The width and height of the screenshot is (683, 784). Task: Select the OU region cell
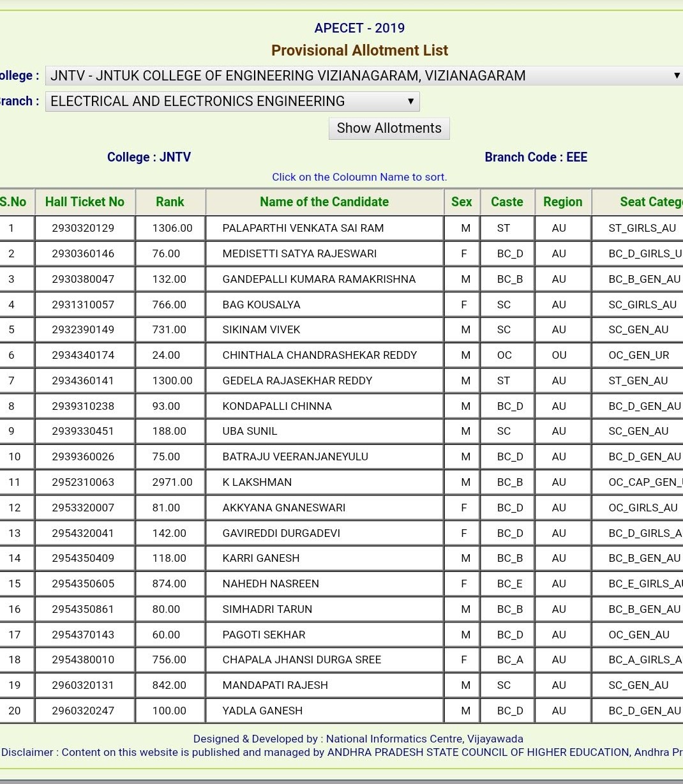click(562, 355)
